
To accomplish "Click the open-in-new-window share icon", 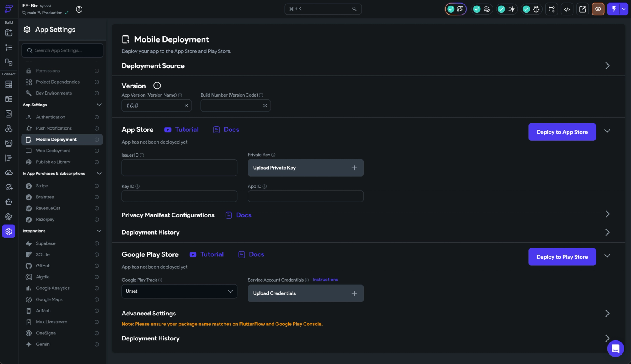I will pos(582,9).
